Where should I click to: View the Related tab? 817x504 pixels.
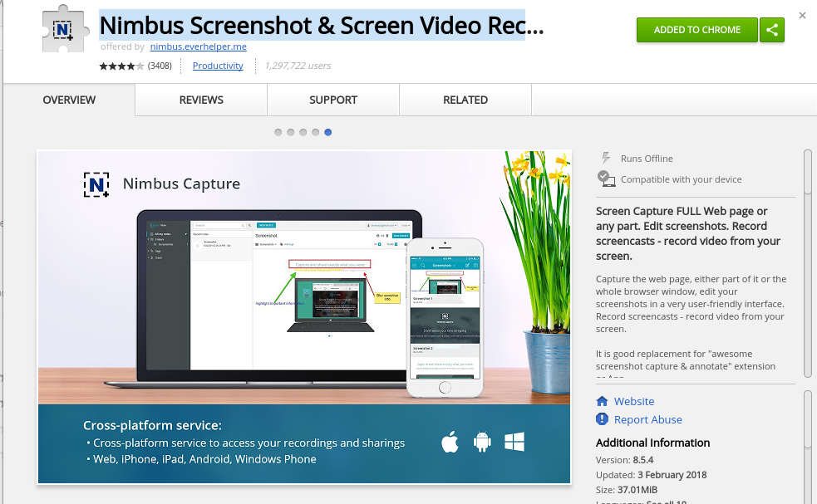coord(465,100)
